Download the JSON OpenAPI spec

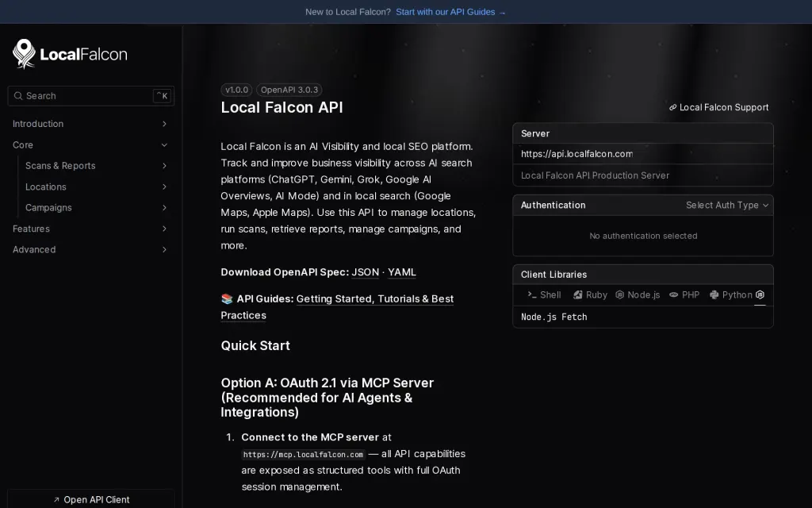pyautogui.click(x=365, y=272)
